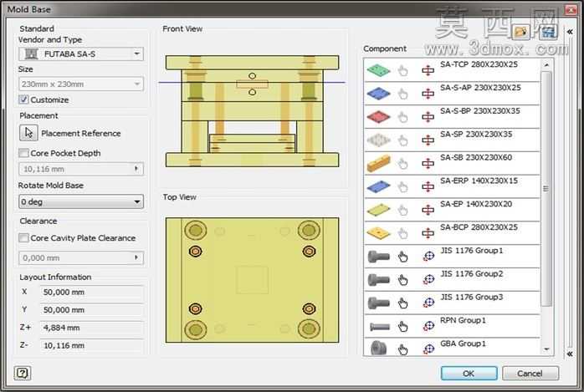Screen dimensions: 584x392
Task: Click the property icon for SA-S-BP 230X230X35
Action: 428,117
